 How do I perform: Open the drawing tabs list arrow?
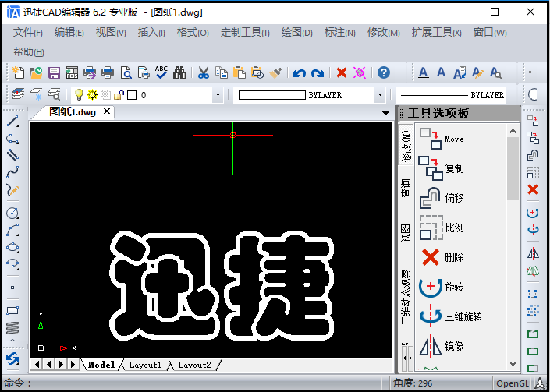(385, 113)
